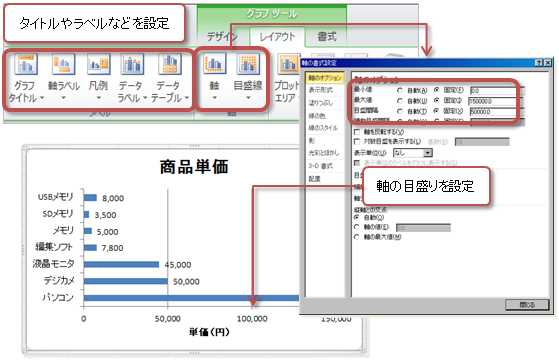Open the データテーブル data table button
This screenshot has height=360, width=559.
170,78
